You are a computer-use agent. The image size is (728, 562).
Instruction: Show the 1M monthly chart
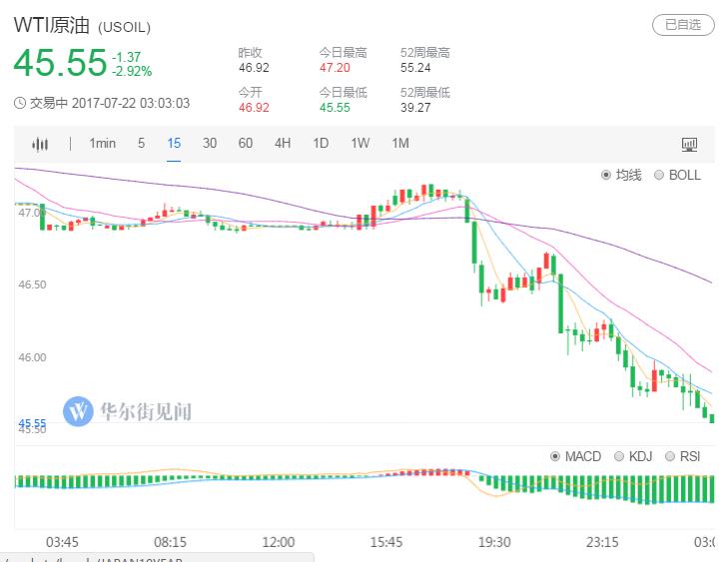point(400,143)
